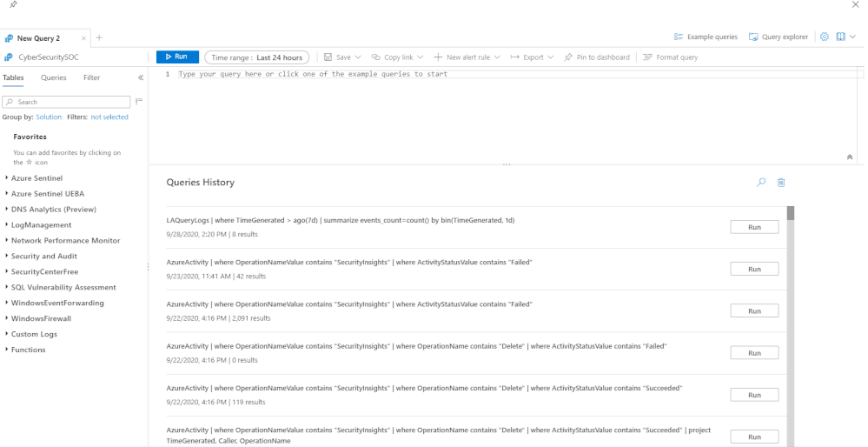868x447 pixels.
Task: Open settings gear icon
Action: pyautogui.click(x=825, y=37)
